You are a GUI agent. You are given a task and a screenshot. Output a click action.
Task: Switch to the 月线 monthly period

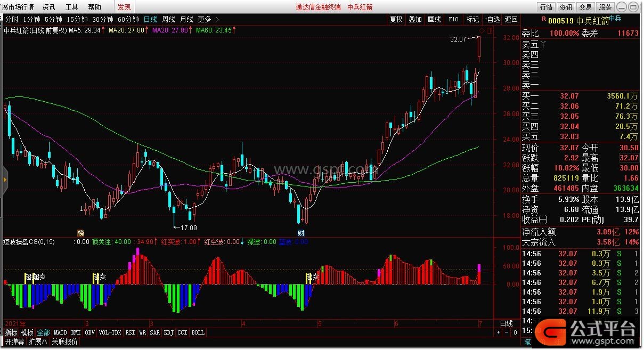[x=186, y=19]
